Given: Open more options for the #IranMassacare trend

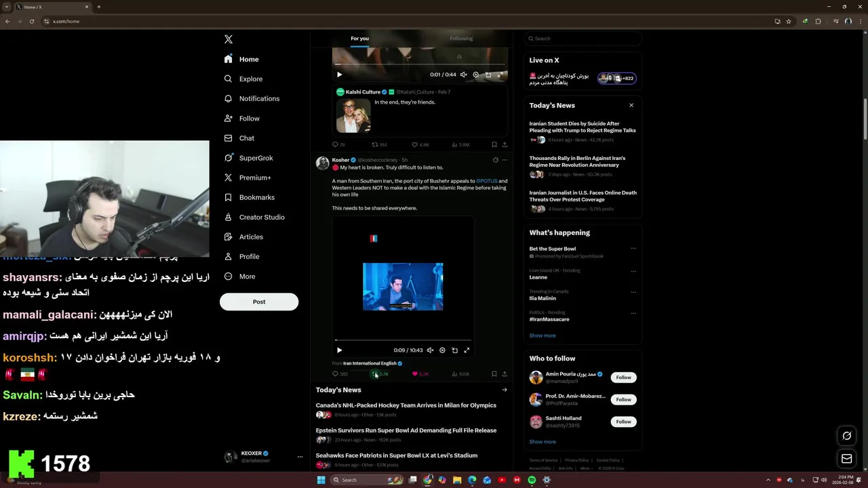Looking at the screenshot, I should (633, 313).
